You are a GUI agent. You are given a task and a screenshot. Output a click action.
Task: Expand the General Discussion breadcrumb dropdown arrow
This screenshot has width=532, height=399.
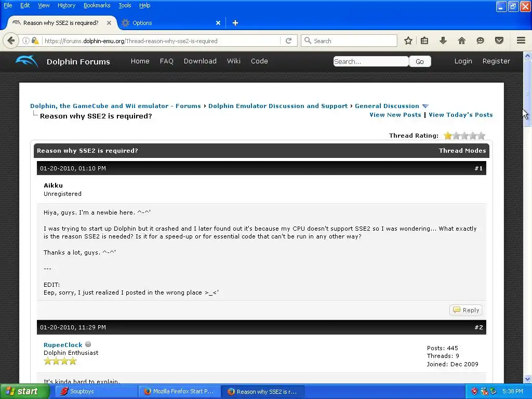click(425, 106)
